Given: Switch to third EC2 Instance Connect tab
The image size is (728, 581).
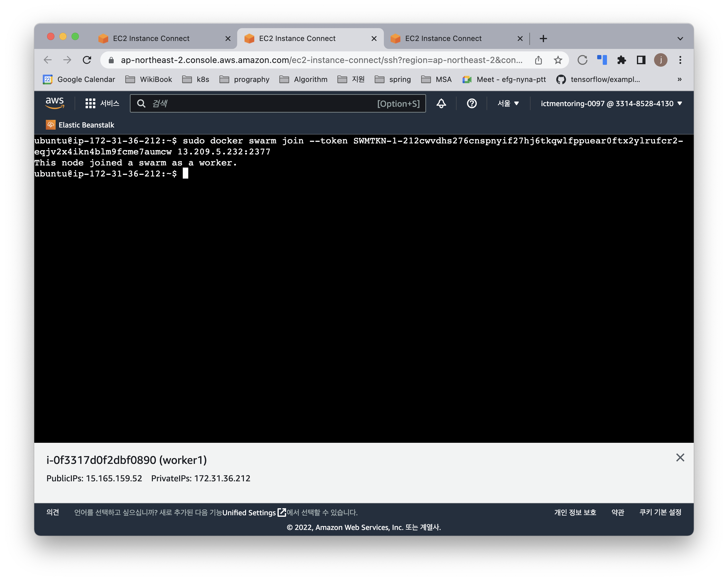Looking at the screenshot, I should click(443, 39).
